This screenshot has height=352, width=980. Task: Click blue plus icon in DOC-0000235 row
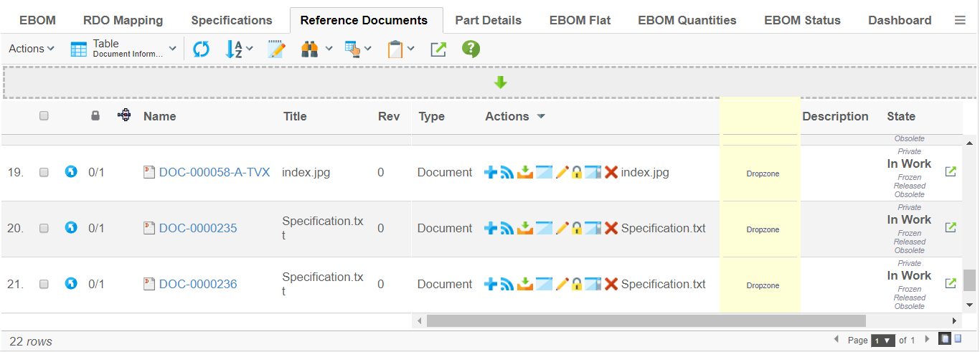point(491,228)
